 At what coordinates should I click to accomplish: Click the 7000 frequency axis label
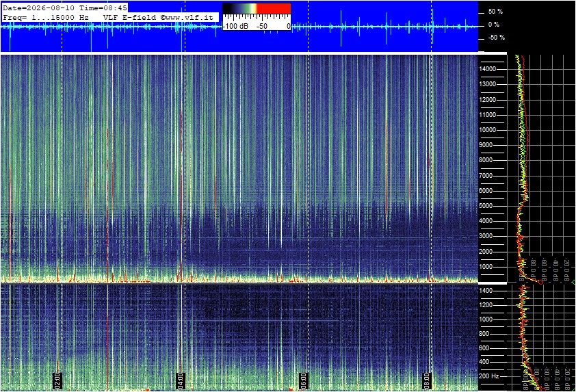[486, 176]
